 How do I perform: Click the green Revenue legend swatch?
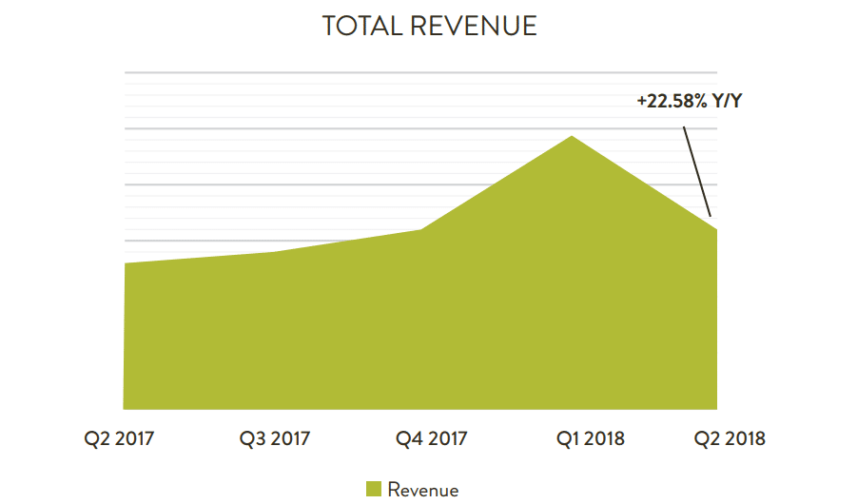click(x=374, y=489)
